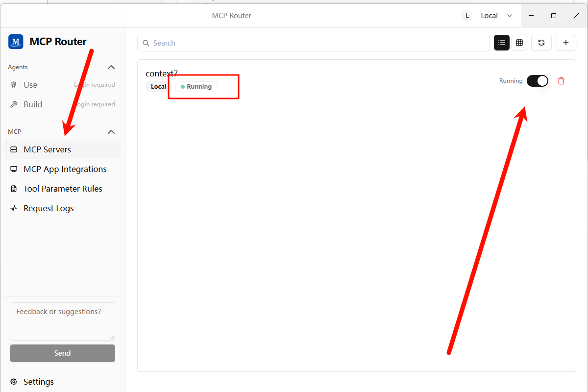Refresh the server list
Viewport: 588px width, 392px height.
coord(541,43)
